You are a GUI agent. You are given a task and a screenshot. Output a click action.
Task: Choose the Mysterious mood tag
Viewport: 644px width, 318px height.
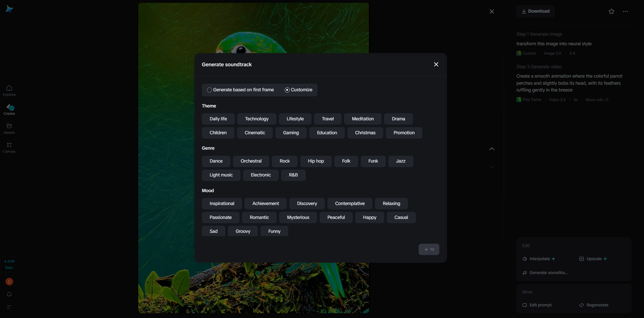coord(298,217)
